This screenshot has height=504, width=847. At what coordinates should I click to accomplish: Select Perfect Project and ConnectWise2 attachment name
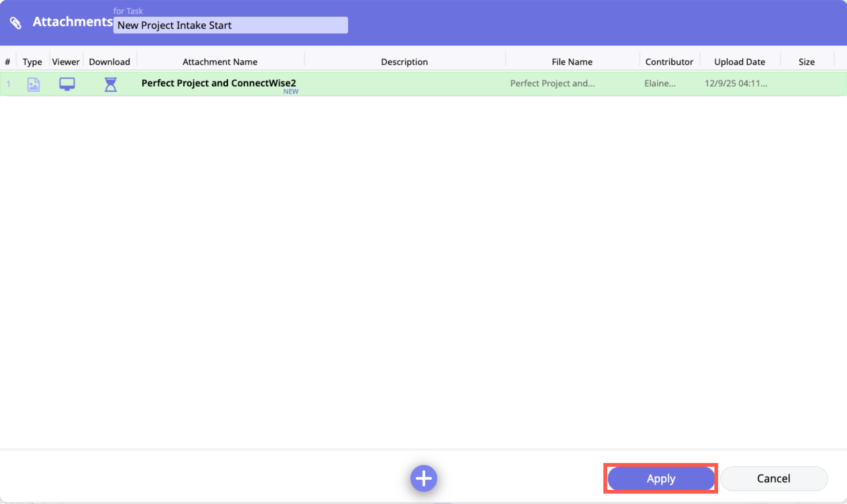point(219,83)
